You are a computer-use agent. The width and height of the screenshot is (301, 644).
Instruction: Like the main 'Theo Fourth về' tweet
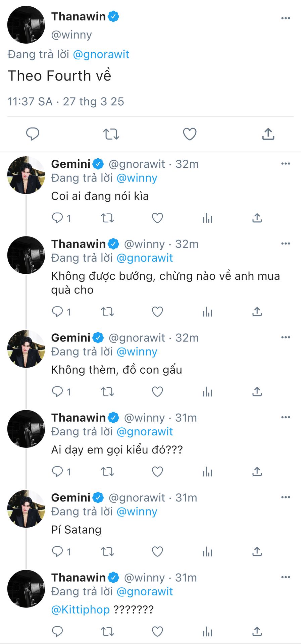click(190, 134)
